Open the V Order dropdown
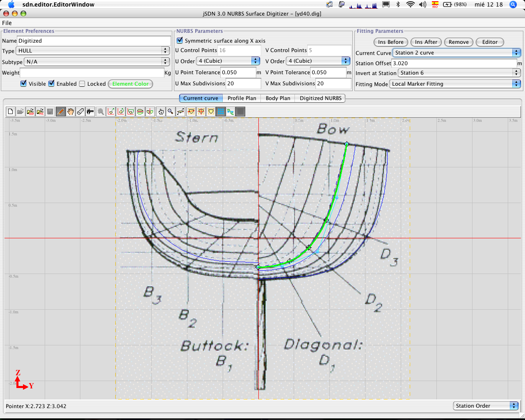 tap(318, 61)
